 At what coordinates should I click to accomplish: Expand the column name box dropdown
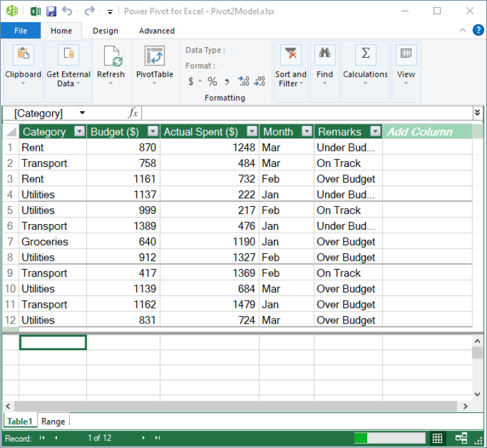pos(82,113)
